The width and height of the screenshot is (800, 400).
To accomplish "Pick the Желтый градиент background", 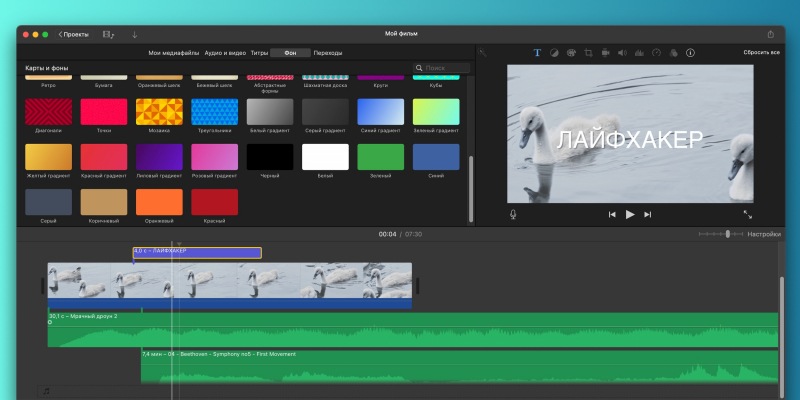I will (x=48, y=157).
